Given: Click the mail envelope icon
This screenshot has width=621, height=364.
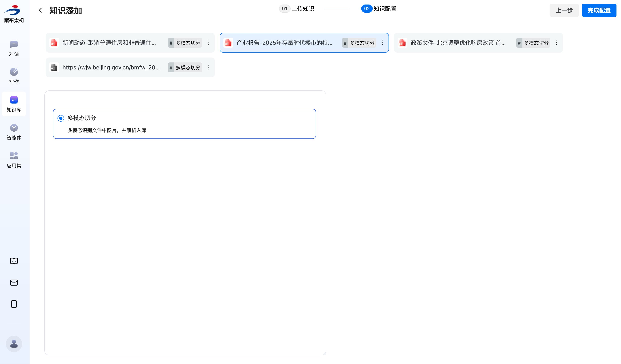Looking at the screenshot, I should (14, 282).
